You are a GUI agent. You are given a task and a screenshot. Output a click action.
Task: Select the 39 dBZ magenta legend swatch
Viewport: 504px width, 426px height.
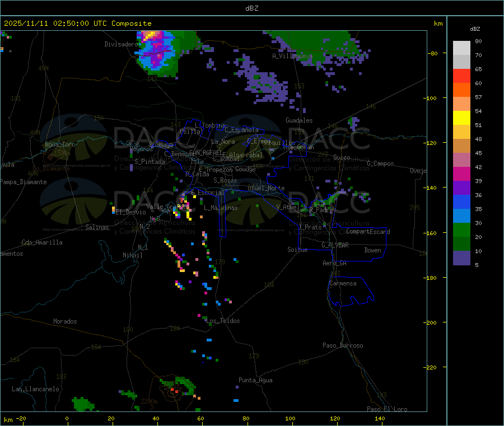click(x=461, y=174)
